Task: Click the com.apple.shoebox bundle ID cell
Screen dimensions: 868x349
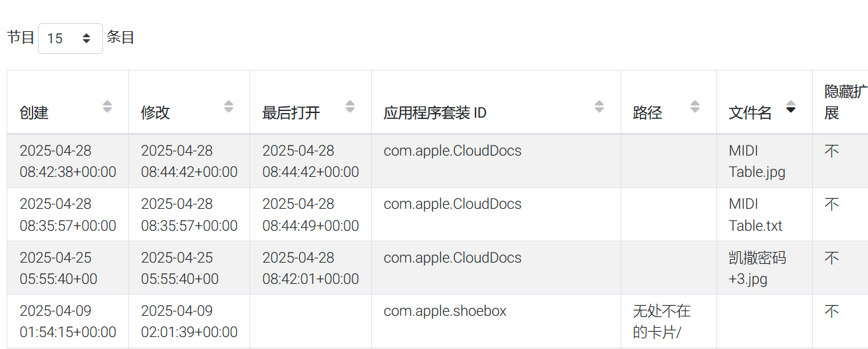Action: tap(496, 321)
